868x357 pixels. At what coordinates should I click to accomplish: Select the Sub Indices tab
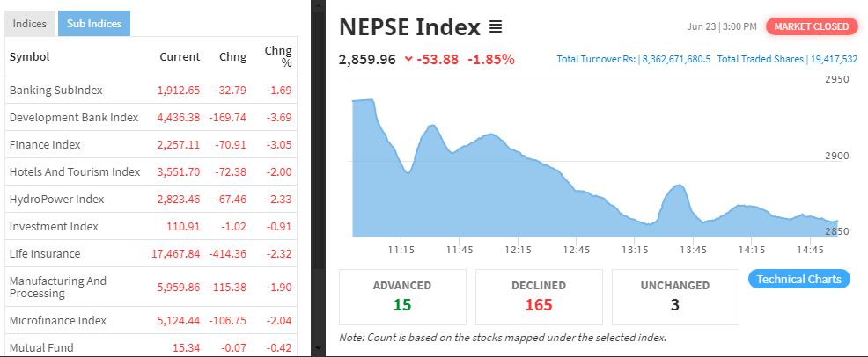click(x=94, y=24)
